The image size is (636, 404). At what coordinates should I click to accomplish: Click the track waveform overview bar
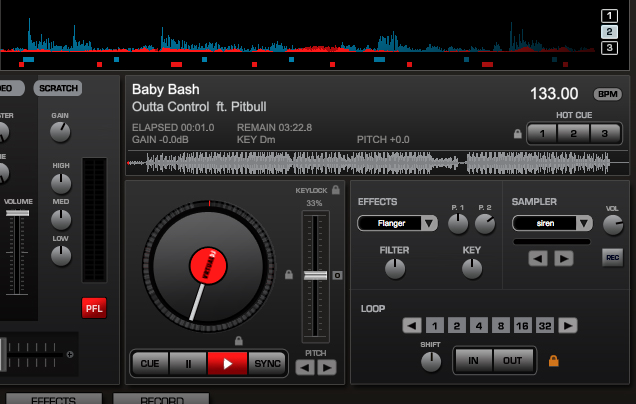point(378,163)
